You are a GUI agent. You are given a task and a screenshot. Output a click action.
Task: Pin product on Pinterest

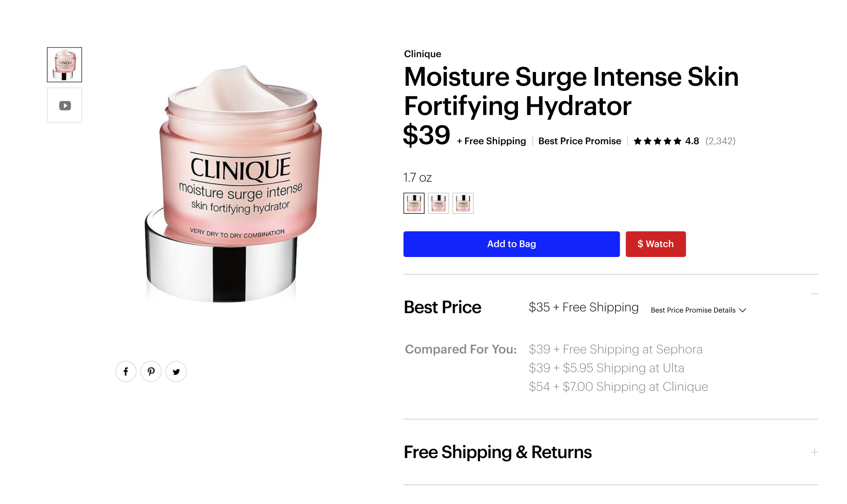coord(151,371)
